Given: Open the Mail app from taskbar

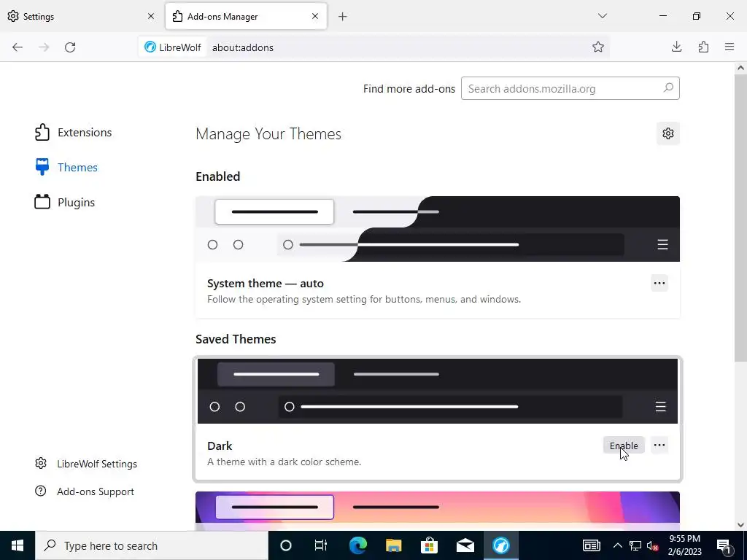Looking at the screenshot, I should tap(465, 545).
